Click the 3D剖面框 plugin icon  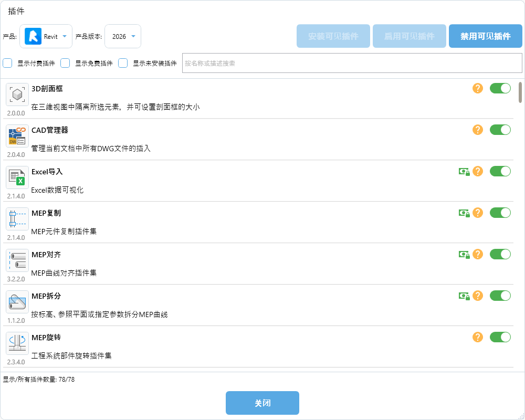tap(17, 94)
